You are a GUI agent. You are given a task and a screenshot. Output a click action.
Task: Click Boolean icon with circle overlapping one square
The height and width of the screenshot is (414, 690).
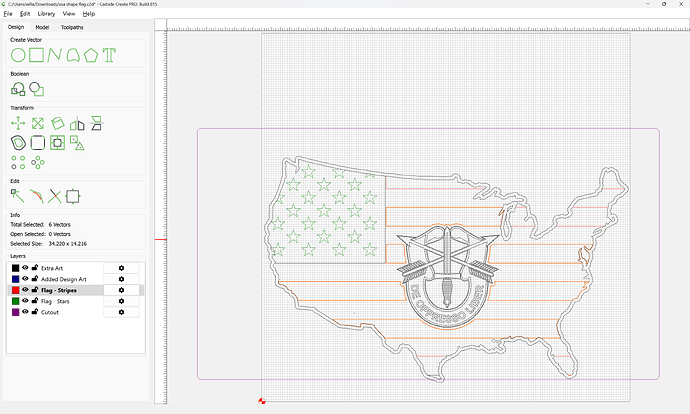(x=37, y=89)
